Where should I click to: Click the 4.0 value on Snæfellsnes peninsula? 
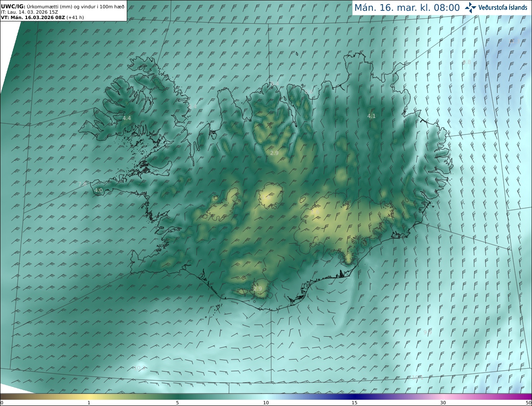tap(99, 191)
